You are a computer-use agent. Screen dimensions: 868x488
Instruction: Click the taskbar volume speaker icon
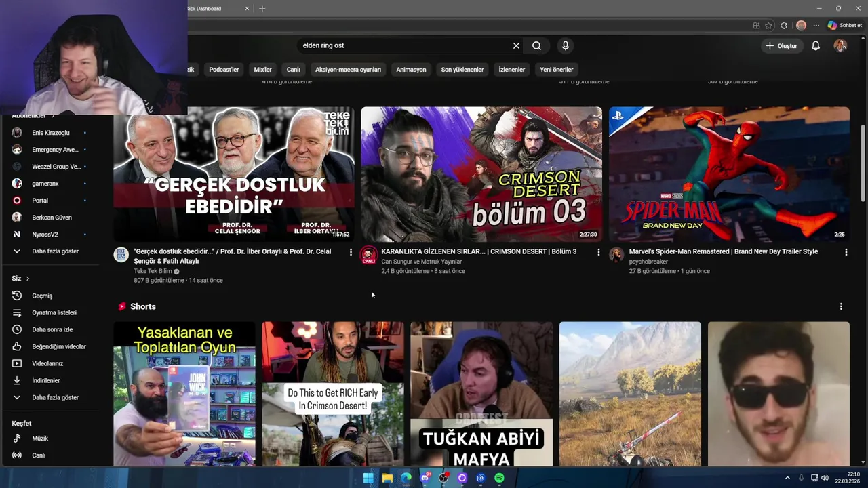pyautogui.click(x=825, y=478)
